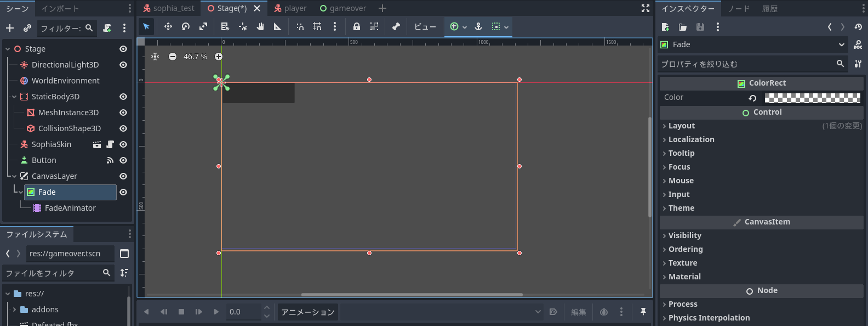The image size is (868, 326).
Task: Pin the Animation bottom panel
Action: (643, 312)
